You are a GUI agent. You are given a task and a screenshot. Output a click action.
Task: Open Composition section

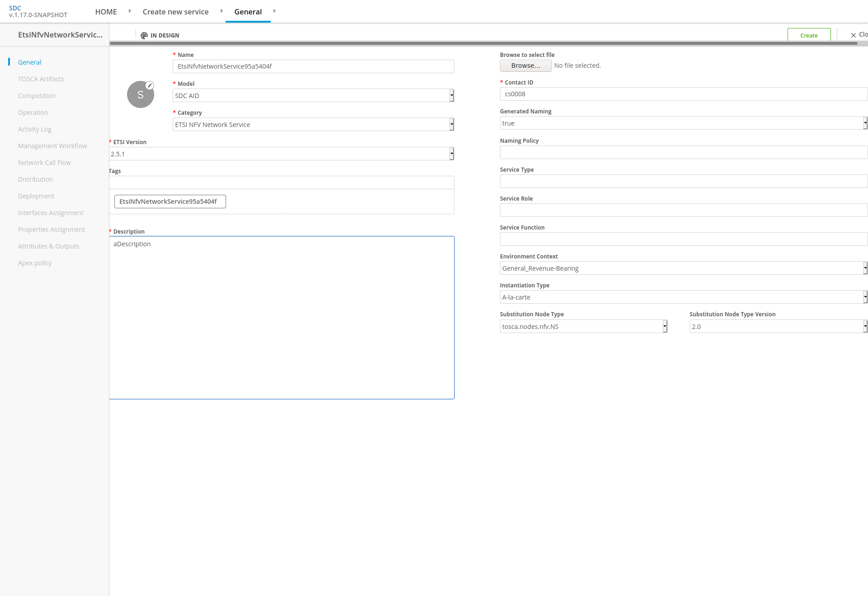click(37, 96)
